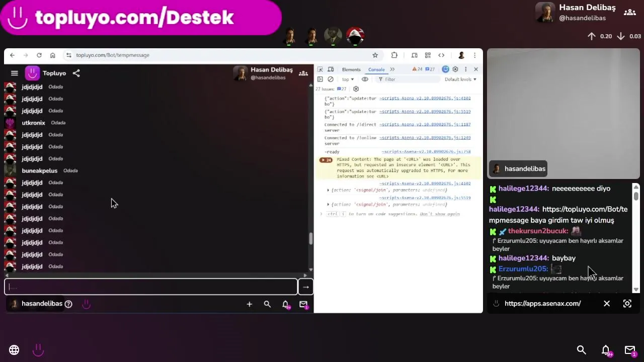644x362 pixels.
Task: Open site information icon in address bar
Action: tap(69, 55)
